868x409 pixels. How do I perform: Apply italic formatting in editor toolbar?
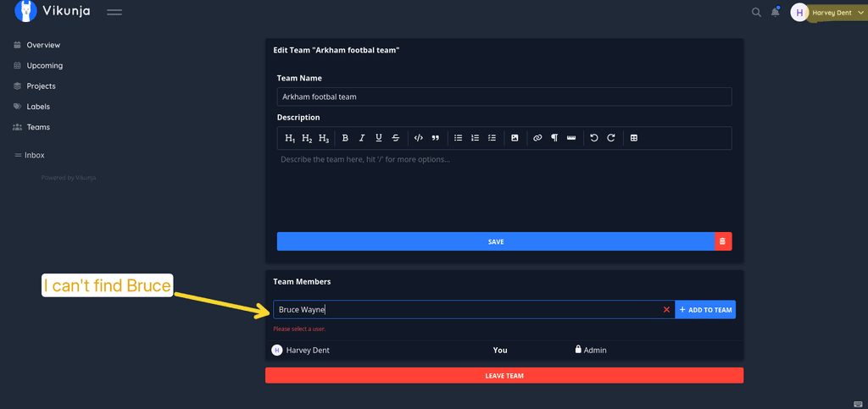click(362, 138)
